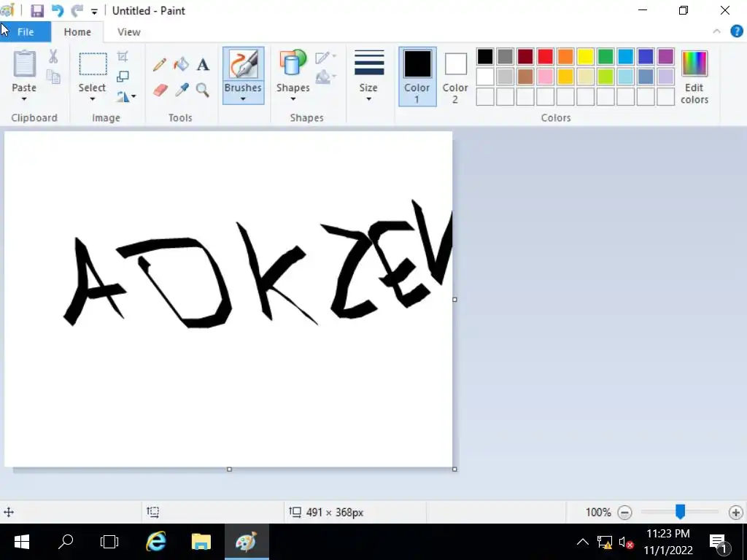The width and height of the screenshot is (747, 560).
Task: Select the Text tool
Action: [203, 64]
